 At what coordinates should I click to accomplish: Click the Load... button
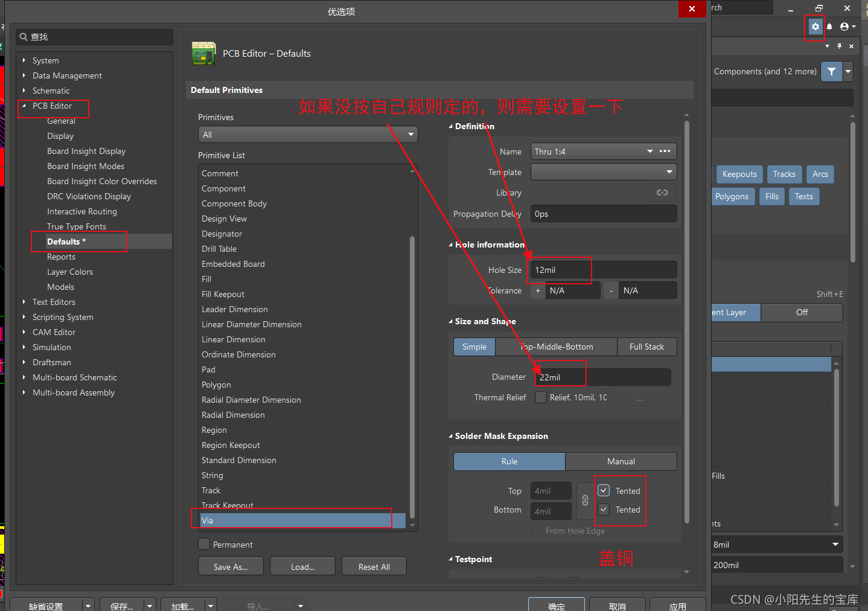pos(302,566)
